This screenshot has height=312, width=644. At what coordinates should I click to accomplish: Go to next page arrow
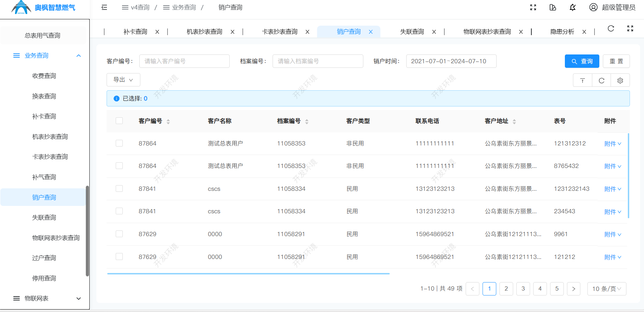[x=574, y=289]
